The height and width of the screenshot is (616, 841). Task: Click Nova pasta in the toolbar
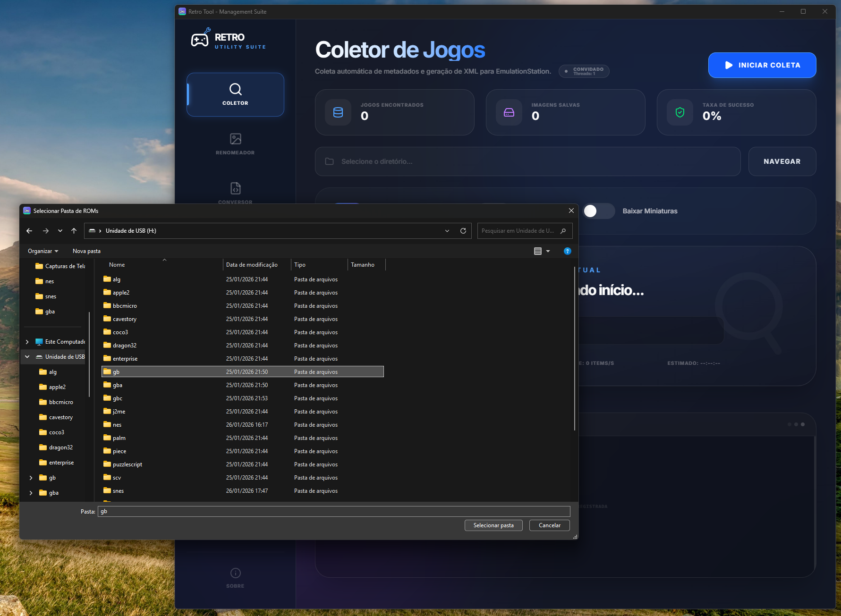(x=86, y=251)
